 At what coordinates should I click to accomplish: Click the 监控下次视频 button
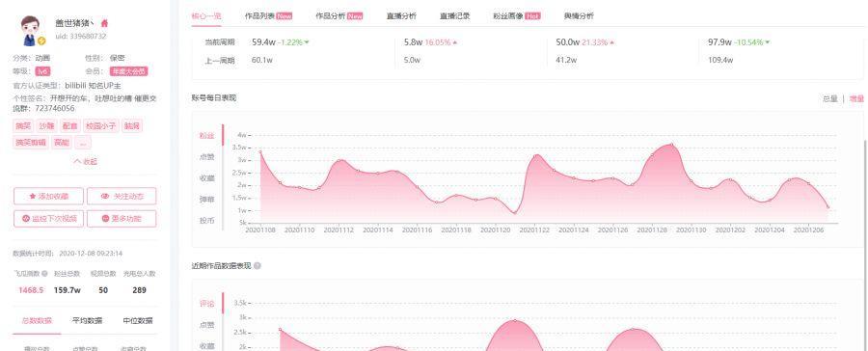tap(49, 218)
